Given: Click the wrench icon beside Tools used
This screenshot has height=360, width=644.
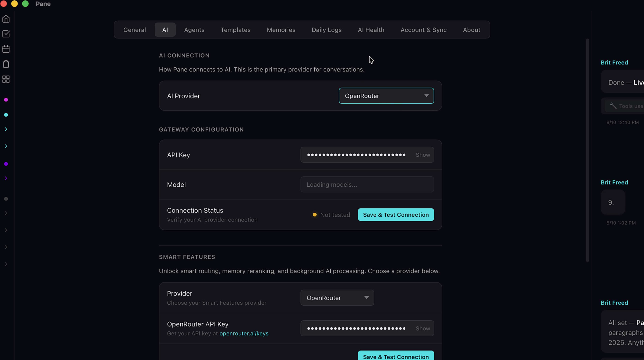Looking at the screenshot, I should pos(613,106).
